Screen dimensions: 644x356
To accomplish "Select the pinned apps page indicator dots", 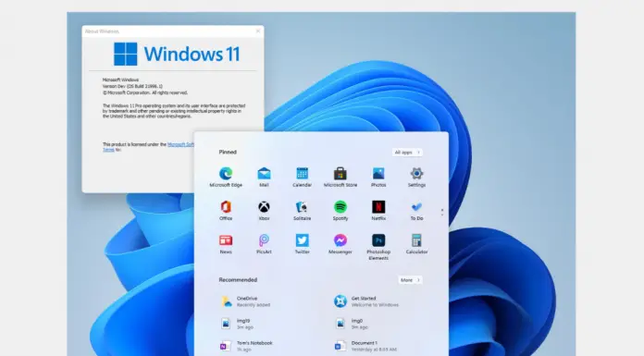I will [x=442, y=213].
